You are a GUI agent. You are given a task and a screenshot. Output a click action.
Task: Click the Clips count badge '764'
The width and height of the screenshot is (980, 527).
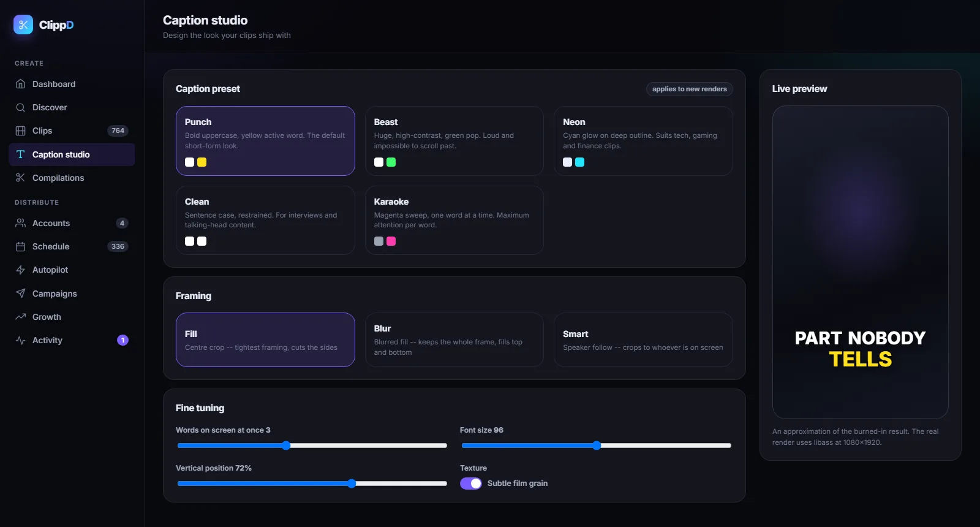point(118,131)
